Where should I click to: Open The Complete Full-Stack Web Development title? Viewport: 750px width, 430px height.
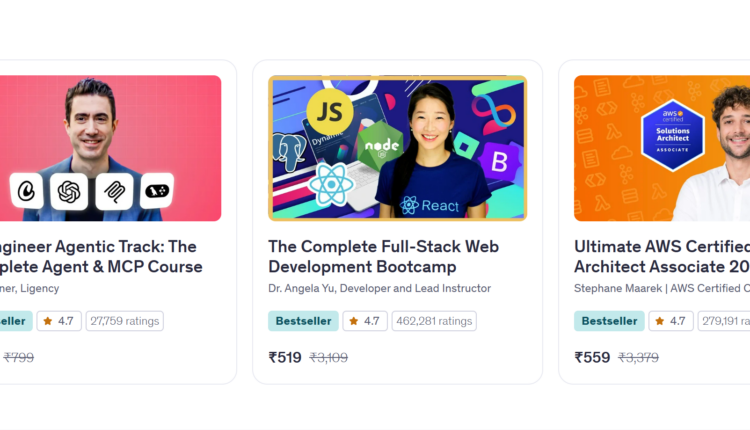pos(384,256)
